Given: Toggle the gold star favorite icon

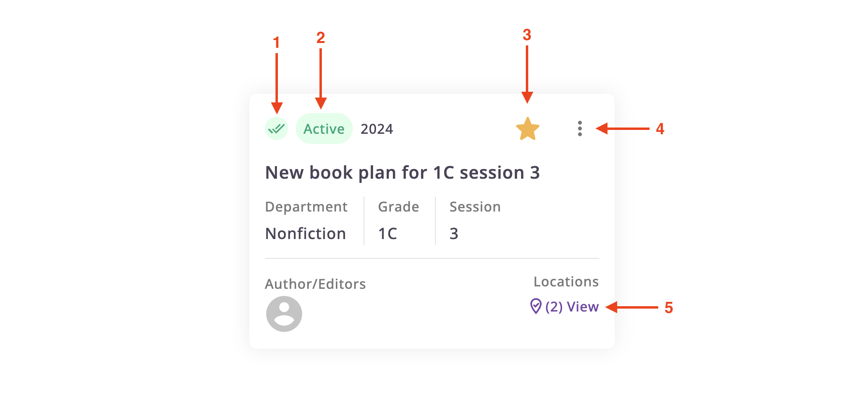Looking at the screenshot, I should coord(527,129).
